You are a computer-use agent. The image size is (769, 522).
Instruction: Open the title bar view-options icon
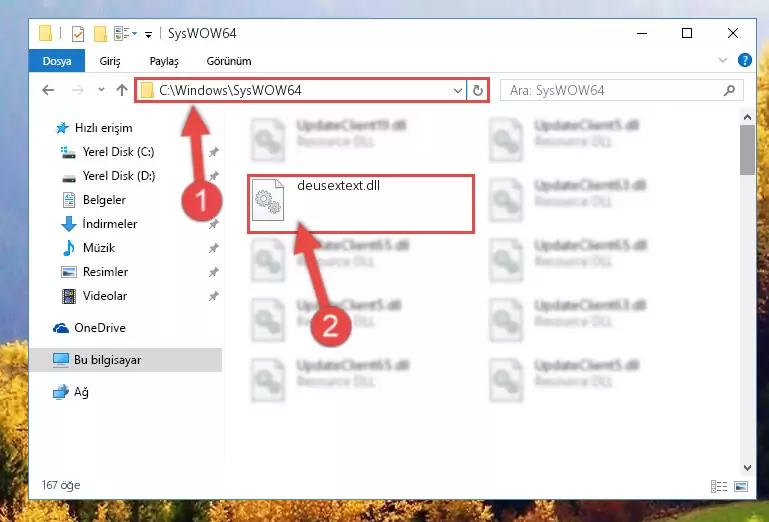coord(125,33)
